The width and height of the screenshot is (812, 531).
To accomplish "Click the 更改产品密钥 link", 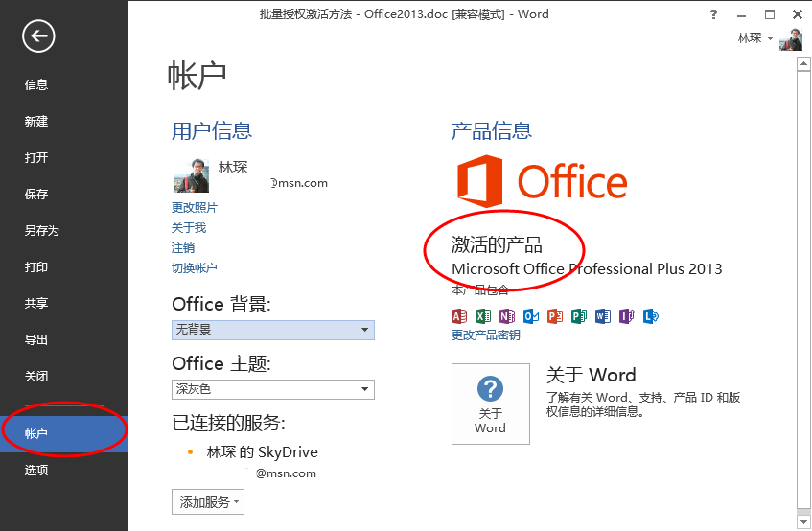I will (x=486, y=335).
